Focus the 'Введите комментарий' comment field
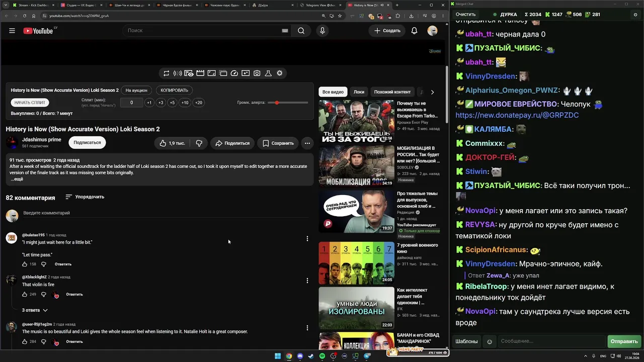This screenshot has height=362, width=644. (166, 213)
